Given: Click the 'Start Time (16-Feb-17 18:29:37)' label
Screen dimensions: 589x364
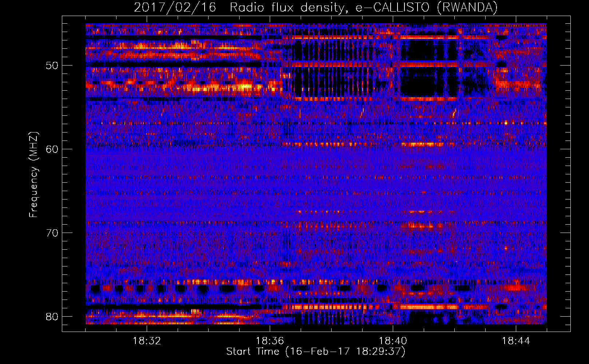Looking at the screenshot, I should pos(316,352).
